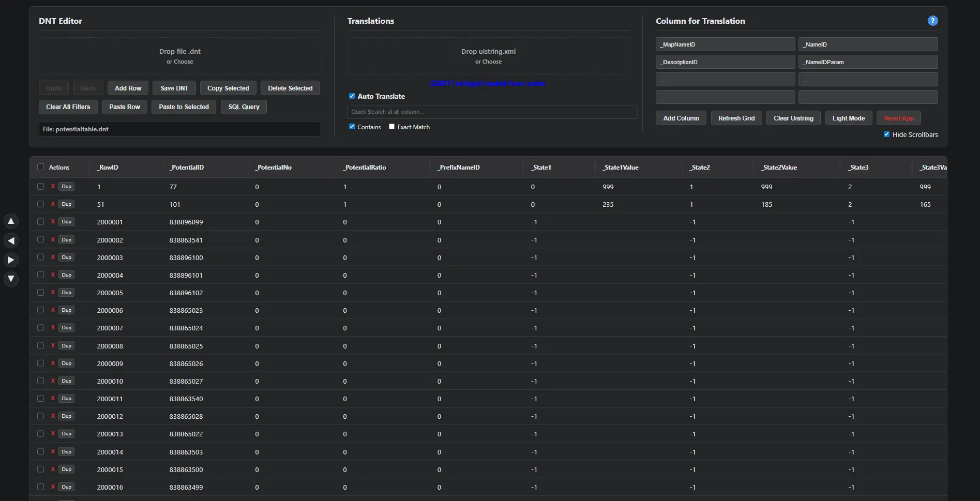This screenshot has height=501, width=980.
Task: Delete row 2000016 via red X
Action: pos(53,487)
